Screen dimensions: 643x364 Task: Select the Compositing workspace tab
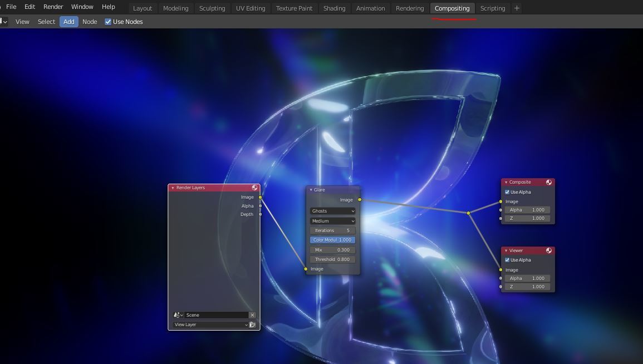[452, 8]
